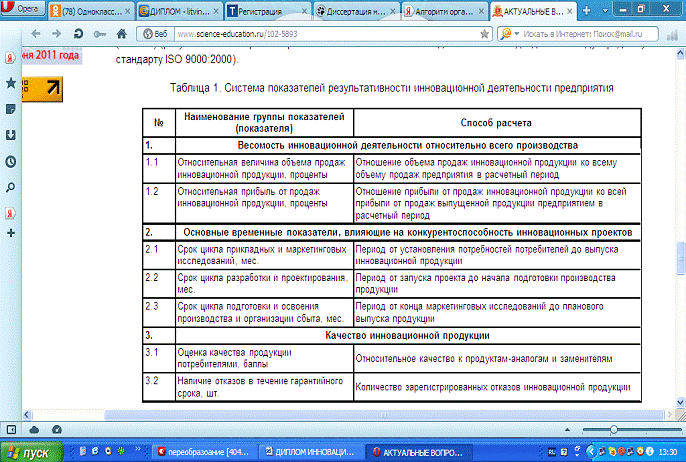686x462 pixels.
Task: Open a new tab with the plus button
Action: [587, 10]
